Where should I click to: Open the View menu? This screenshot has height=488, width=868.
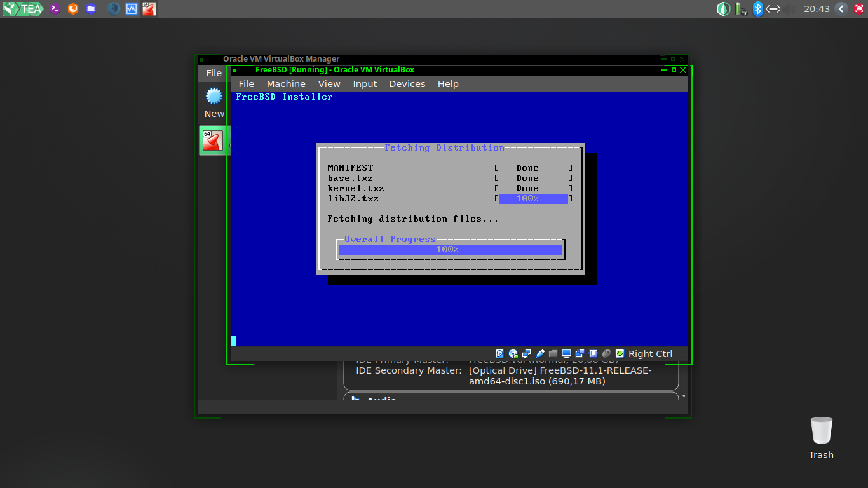tap(329, 84)
